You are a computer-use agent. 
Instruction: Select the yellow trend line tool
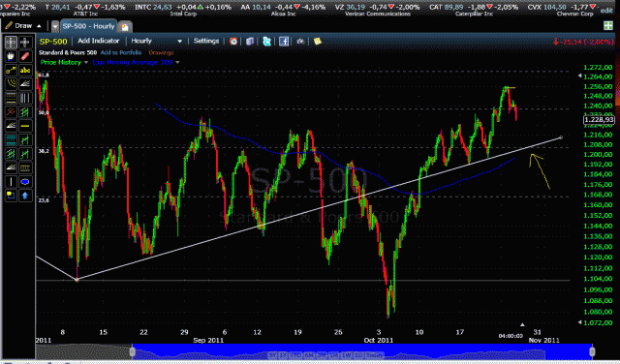[11, 71]
